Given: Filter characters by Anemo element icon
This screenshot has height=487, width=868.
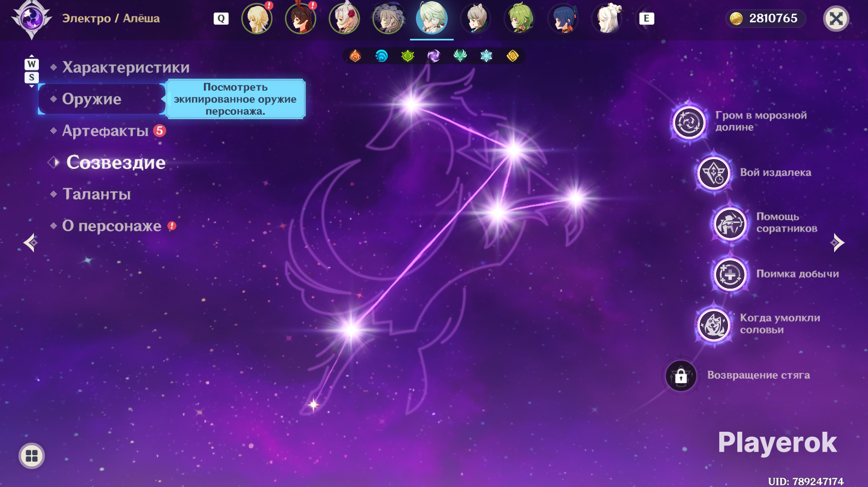Looking at the screenshot, I should click(x=460, y=56).
